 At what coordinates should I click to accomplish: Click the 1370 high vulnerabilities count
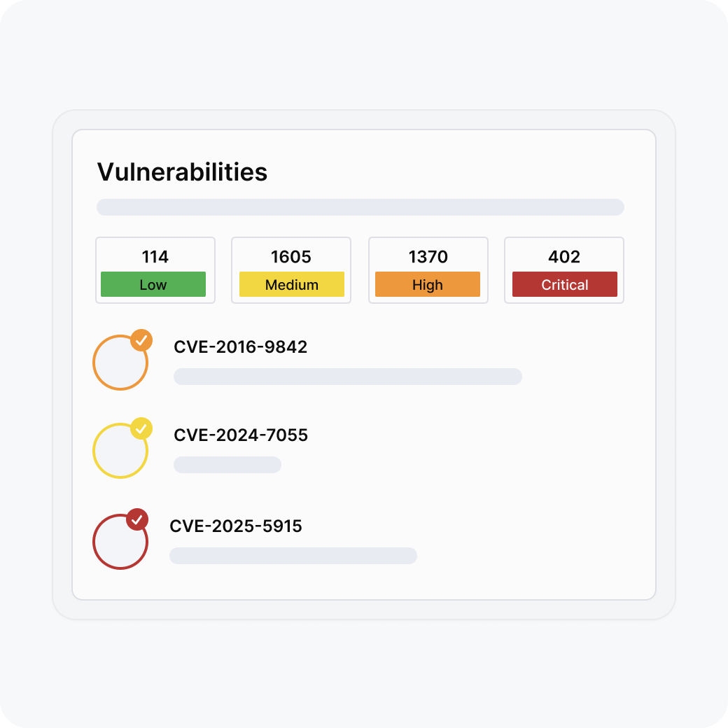coord(428,257)
